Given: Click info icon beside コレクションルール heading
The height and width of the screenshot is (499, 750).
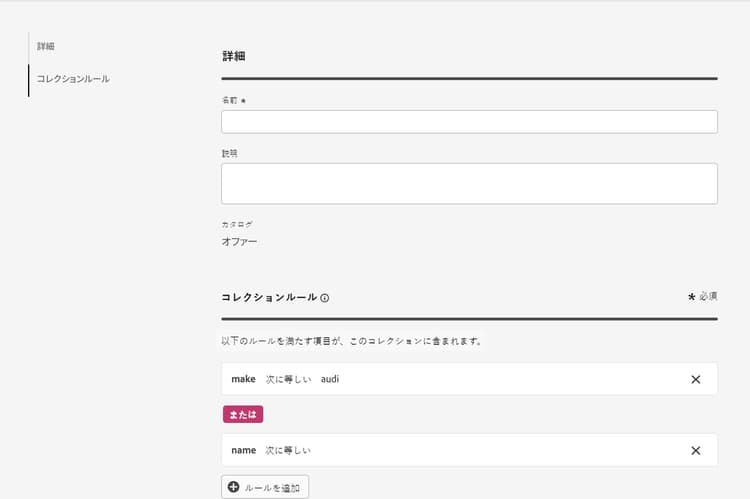Looking at the screenshot, I should (325, 298).
